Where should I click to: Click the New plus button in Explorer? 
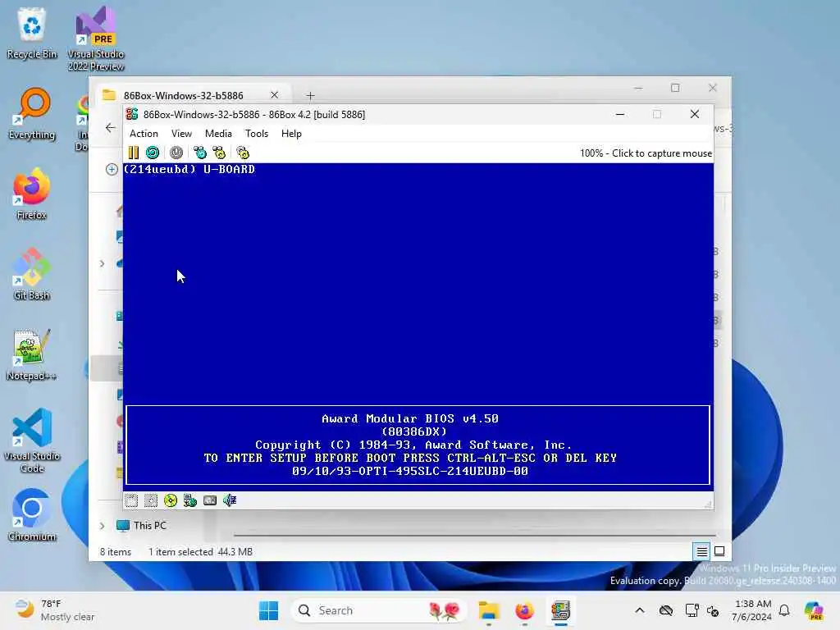pyautogui.click(x=112, y=169)
